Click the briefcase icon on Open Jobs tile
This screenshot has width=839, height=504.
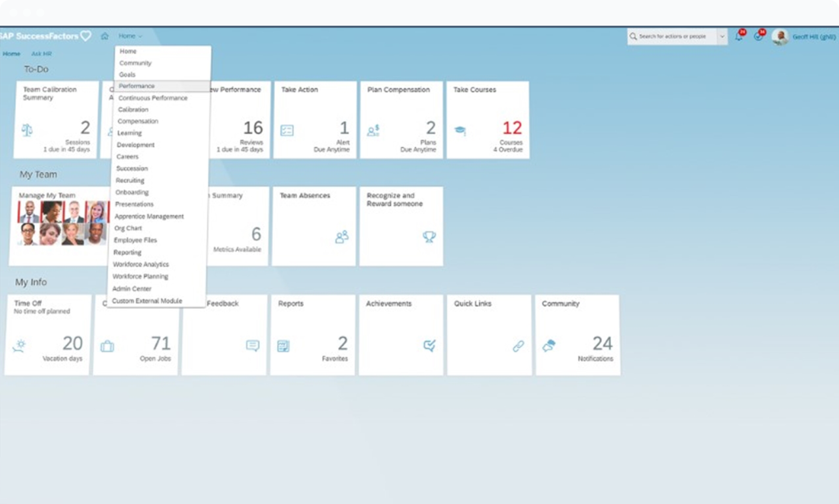pyautogui.click(x=108, y=345)
